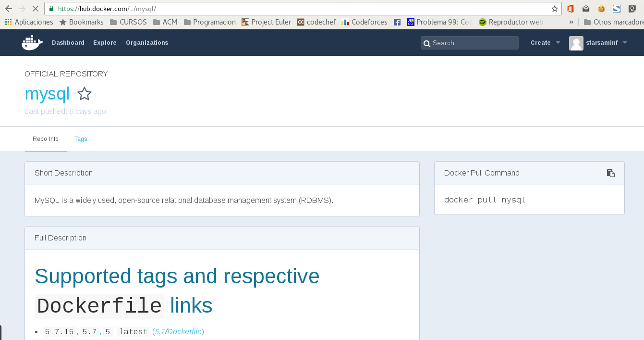Open the Programacion bookmark folder
Screen dimensions: 644x340
click(x=210, y=22)
